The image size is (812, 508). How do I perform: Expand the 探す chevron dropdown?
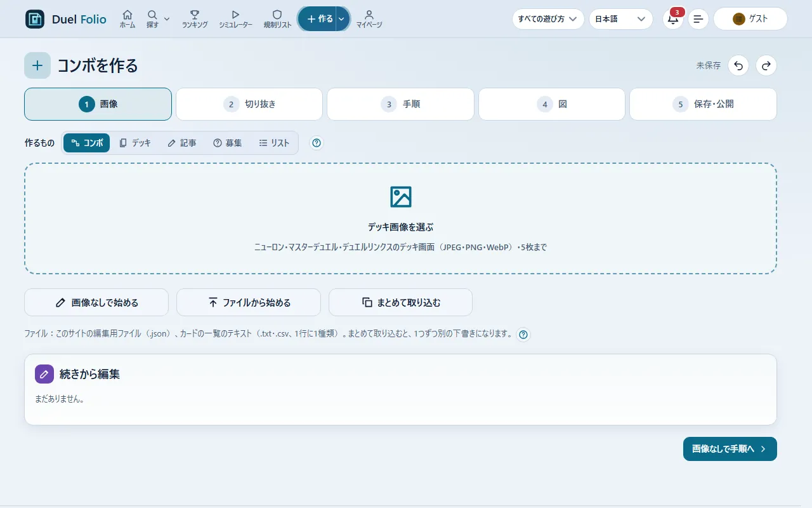coord(167,19)
